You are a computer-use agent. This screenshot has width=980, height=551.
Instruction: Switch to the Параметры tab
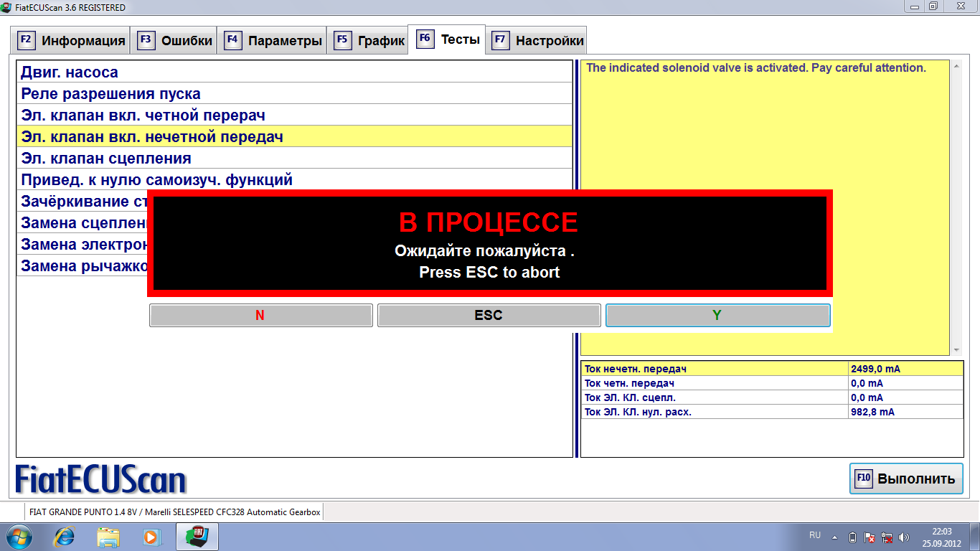pos(273,41)
